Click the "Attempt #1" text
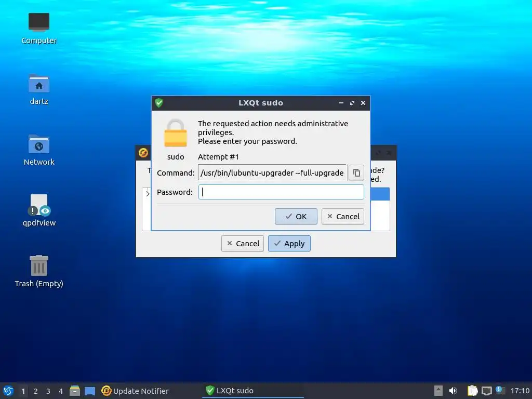 click(218, 157)
